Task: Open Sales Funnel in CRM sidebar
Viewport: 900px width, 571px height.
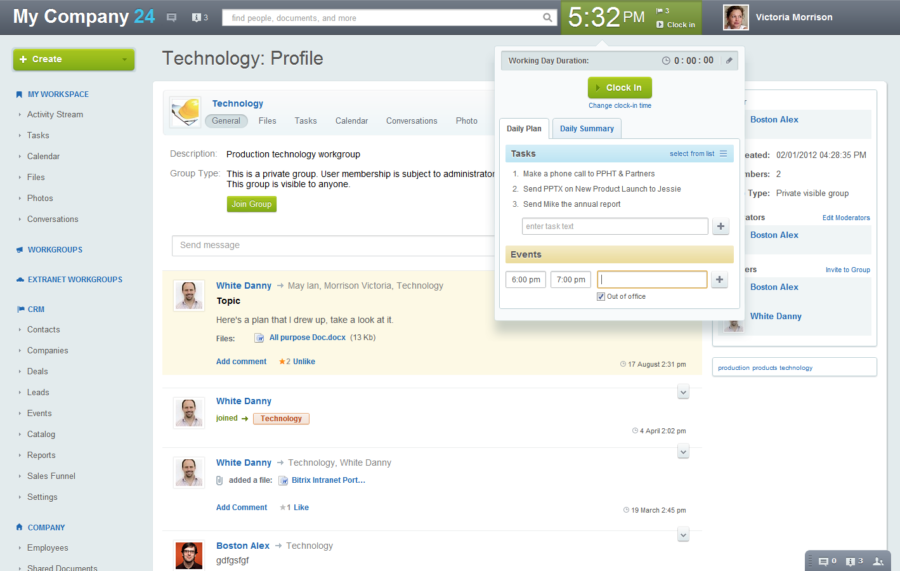Action: 51,476
